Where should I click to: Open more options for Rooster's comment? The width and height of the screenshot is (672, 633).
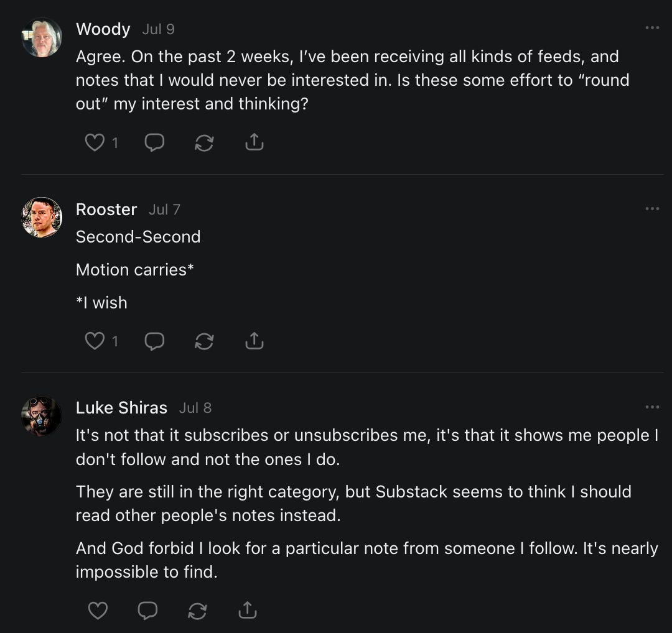coord(652,208)
